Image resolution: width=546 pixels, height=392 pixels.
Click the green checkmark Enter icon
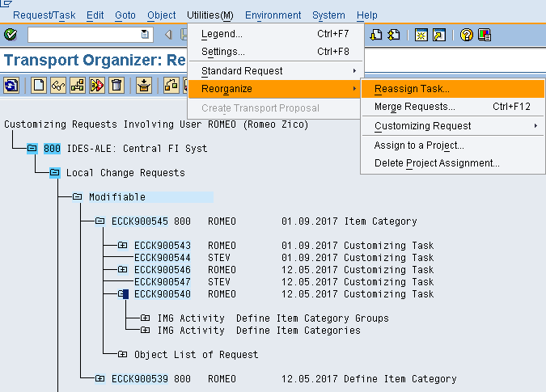tap(11, 35)
